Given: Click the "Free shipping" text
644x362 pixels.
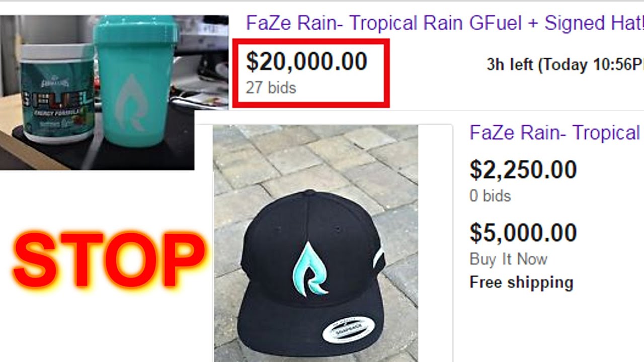Looking at the screenshot, I should pyautogui.click(x=521, y=282).
